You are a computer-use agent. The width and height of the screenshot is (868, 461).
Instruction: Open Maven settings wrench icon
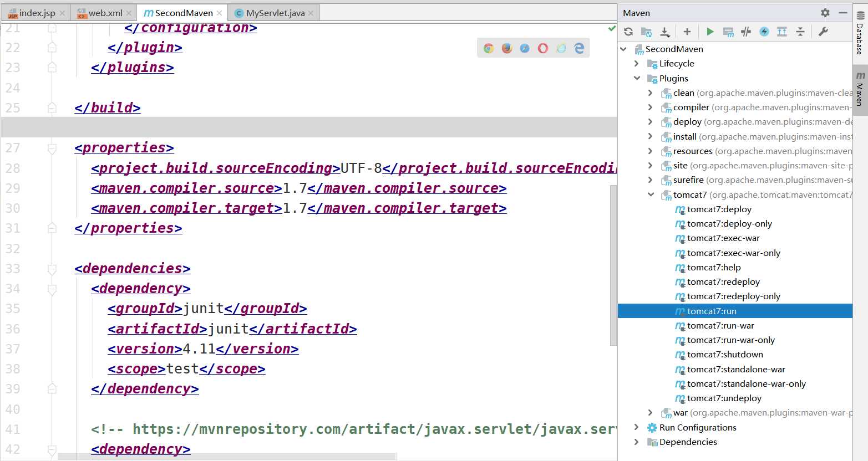823,32
